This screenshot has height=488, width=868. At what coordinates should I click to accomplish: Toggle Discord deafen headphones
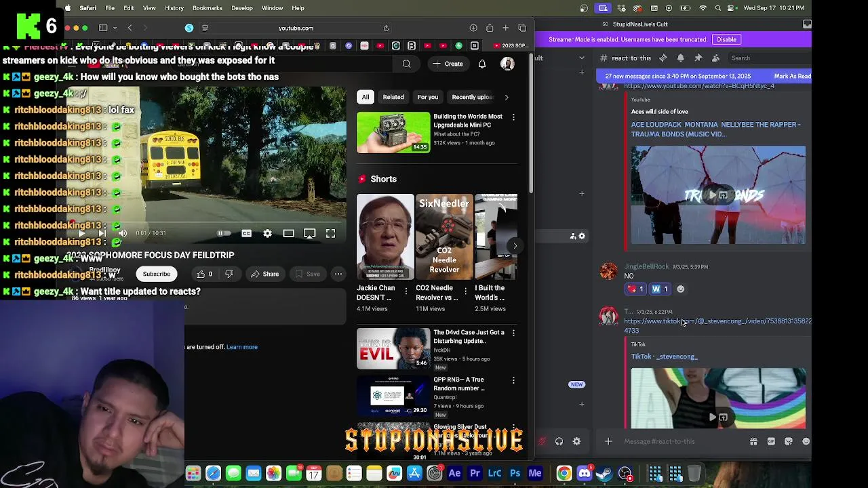[x=559, y=442]
